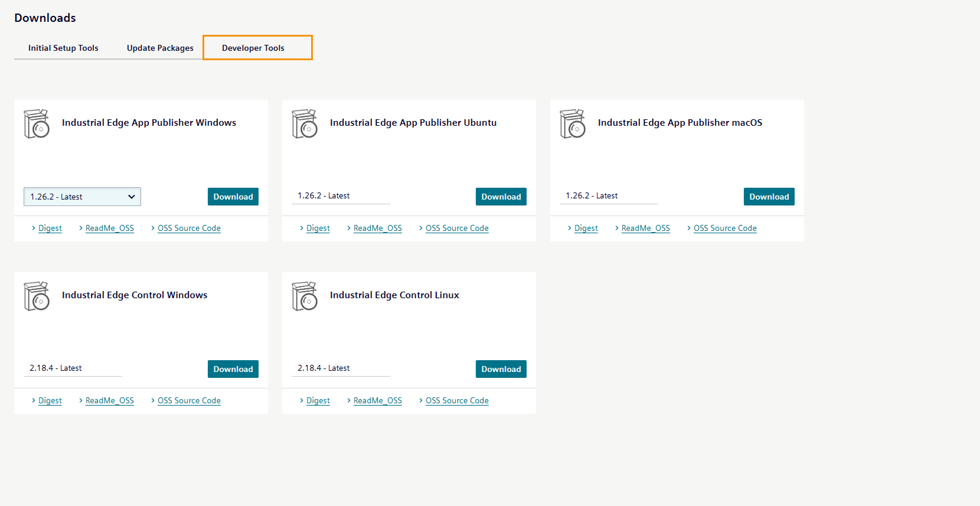
Task: Click the App Publisher Ubuntu package icon
Action: pos(305,123)
